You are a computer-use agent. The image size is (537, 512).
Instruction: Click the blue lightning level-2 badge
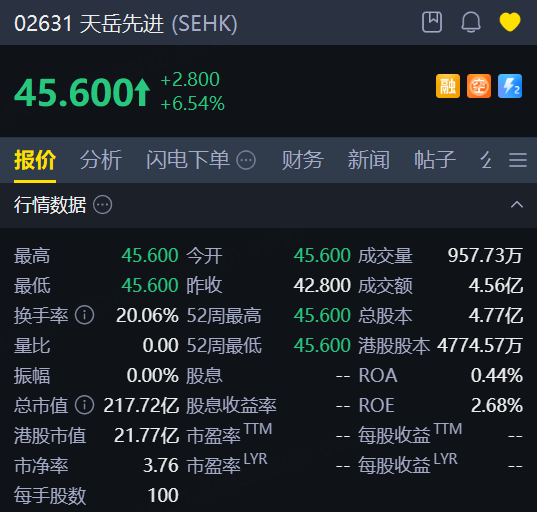click(x=510, y=86)
